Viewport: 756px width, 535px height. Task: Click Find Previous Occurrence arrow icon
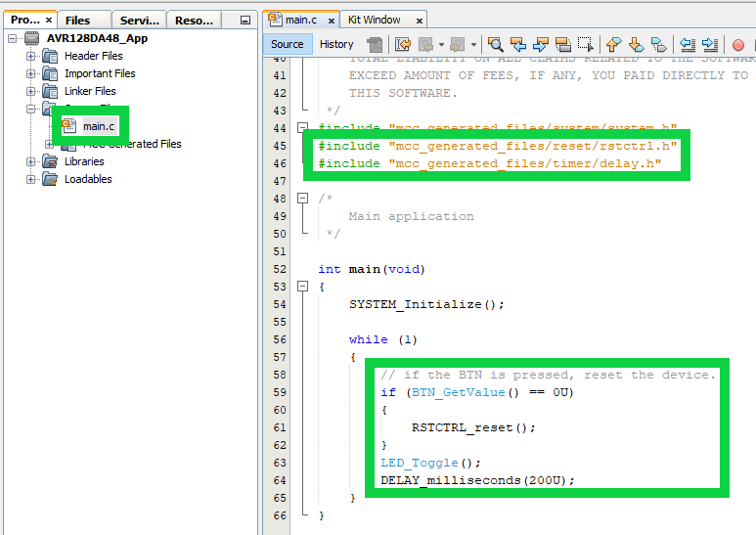pos(517,44)
